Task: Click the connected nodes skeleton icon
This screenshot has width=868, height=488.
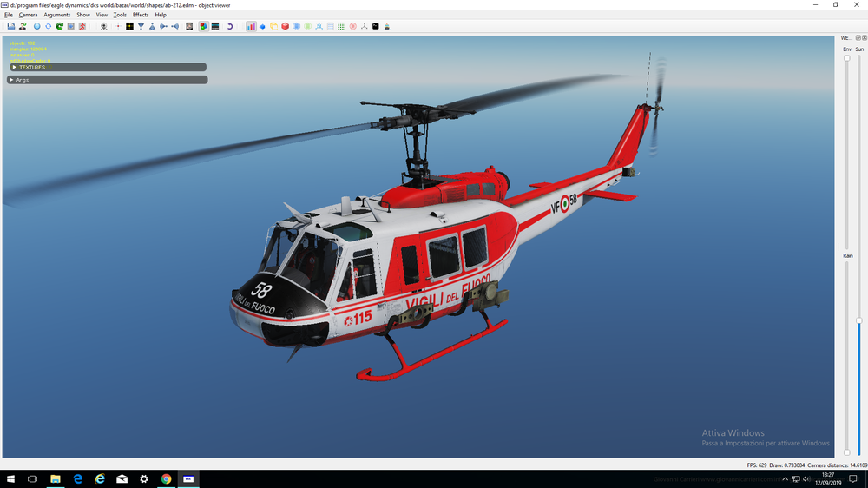Action: point(319,26)
